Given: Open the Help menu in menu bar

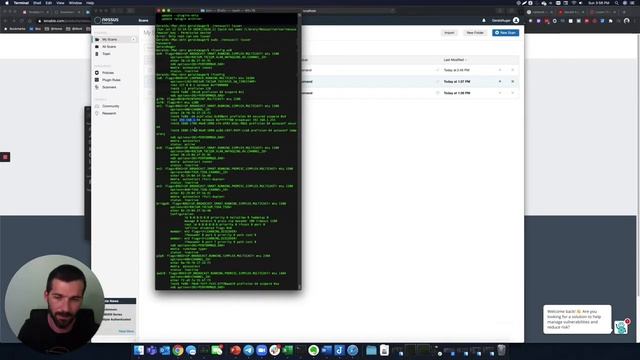Looking at the screenshot, I should (x=90, y=3).
